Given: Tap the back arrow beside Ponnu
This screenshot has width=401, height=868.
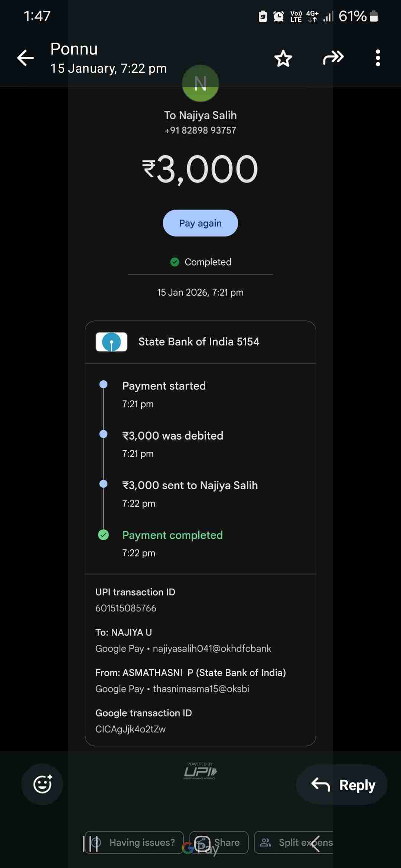Looking at the screenshot, I should tap(25, 58).
